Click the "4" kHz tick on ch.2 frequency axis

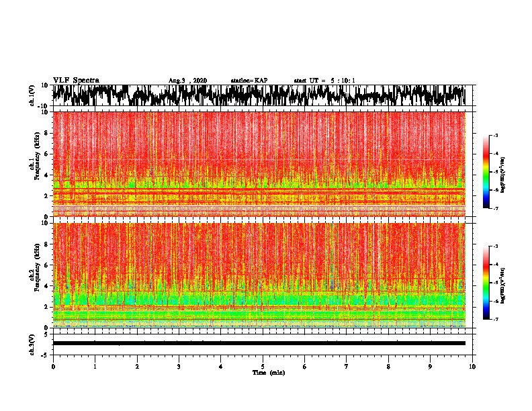(x=46, y=286)
